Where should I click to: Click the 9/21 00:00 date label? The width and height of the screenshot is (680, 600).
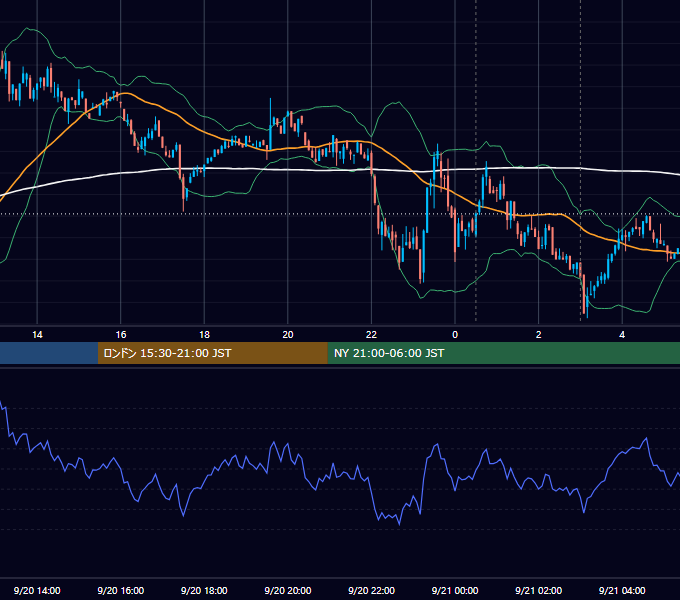[455, 590]
